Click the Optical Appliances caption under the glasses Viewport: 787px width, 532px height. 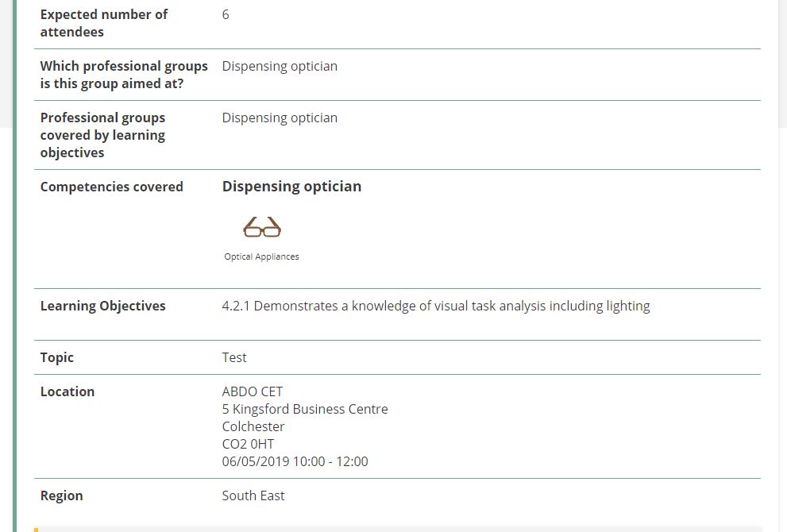coord(261,257)
